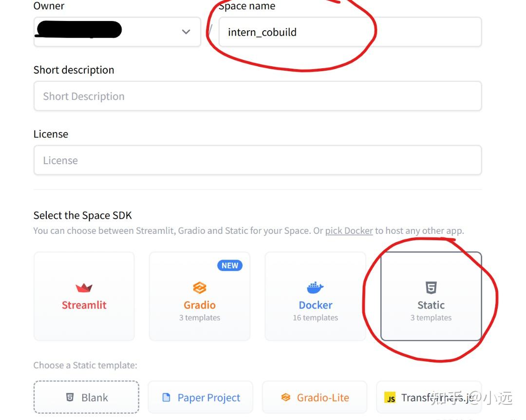Click the "License" field label
This screenshot has width=526, height=420.
point(51,134)
